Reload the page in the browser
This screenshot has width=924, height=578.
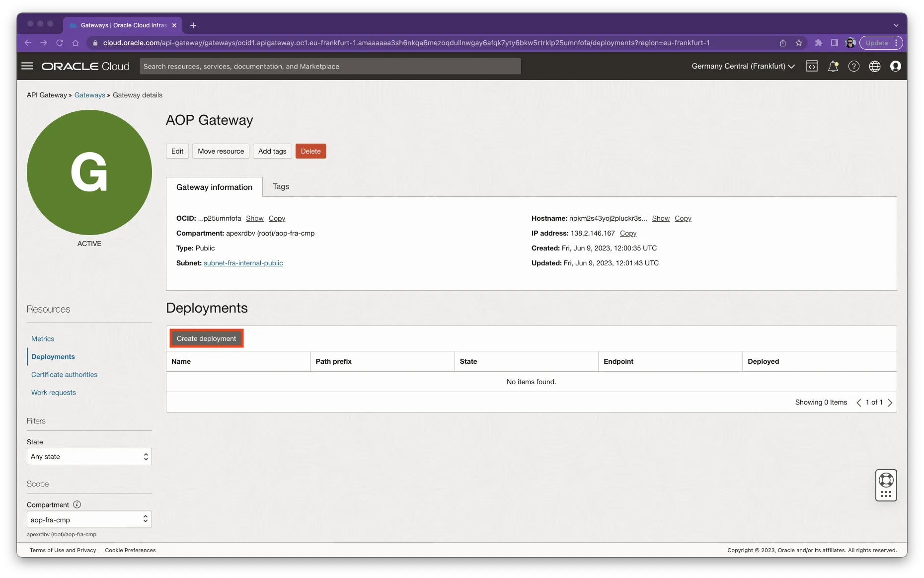60,43
